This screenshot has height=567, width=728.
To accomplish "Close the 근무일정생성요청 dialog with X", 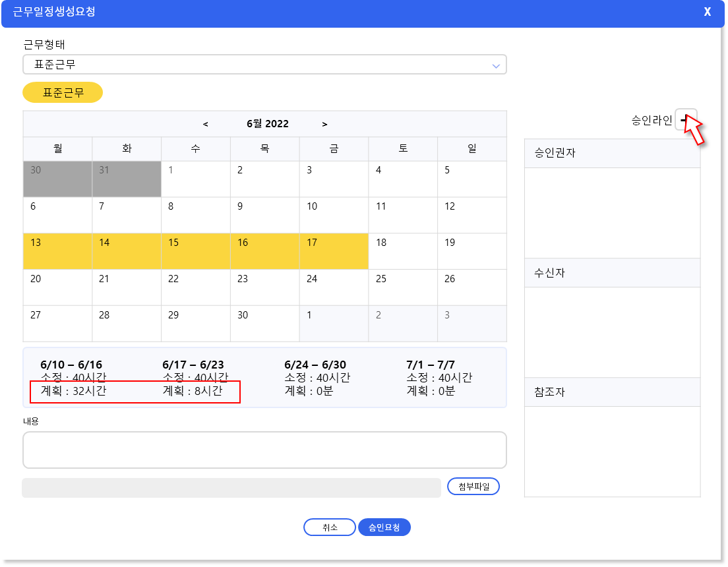I will (707, 12).
